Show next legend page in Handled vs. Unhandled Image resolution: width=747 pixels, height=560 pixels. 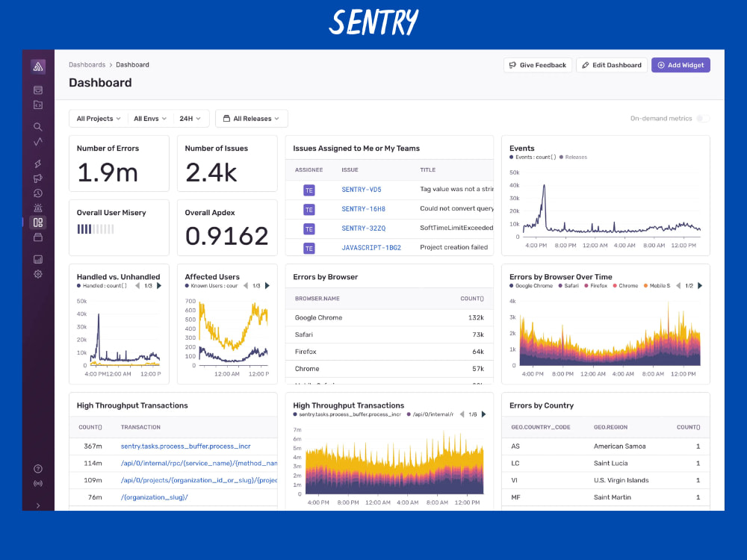click(x=159, y=286)
